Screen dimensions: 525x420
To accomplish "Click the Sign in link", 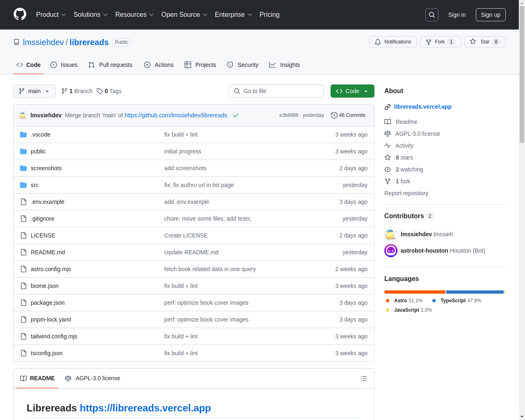I will point(457,15).
